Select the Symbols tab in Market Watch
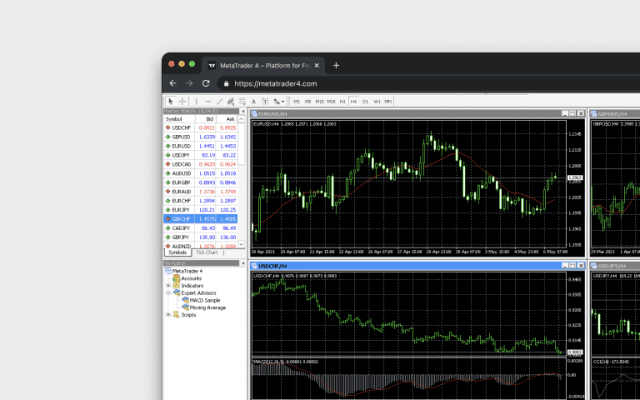The height and width of the screenshot is (400, 640). [178, 253]
